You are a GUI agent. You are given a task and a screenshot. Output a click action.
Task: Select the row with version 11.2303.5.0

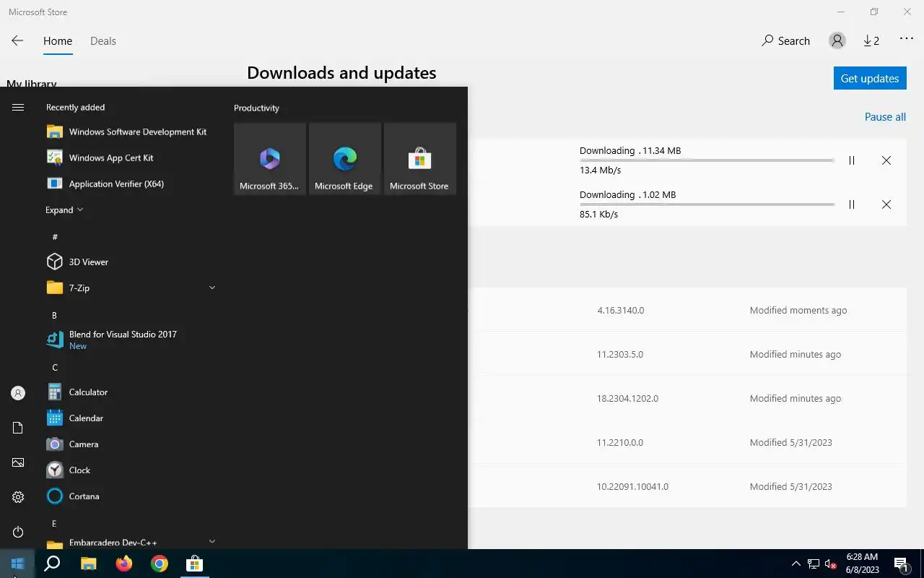coord(687,354)
